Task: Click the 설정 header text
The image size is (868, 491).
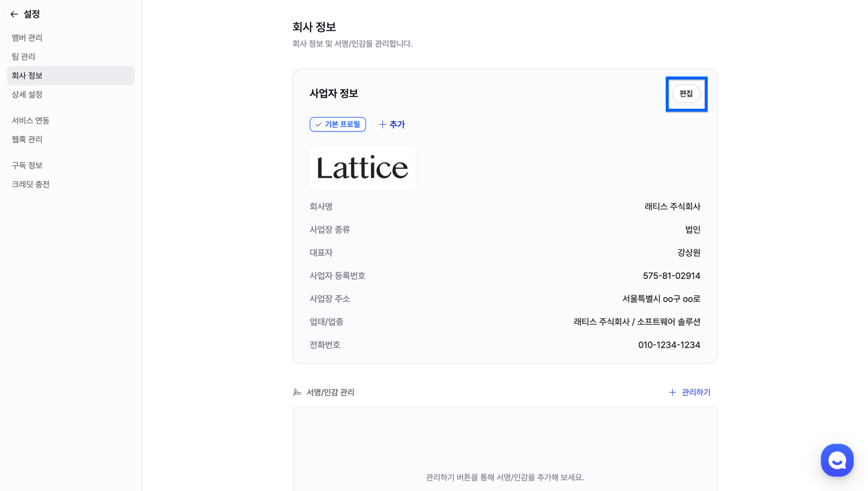Action: (31, 14)
